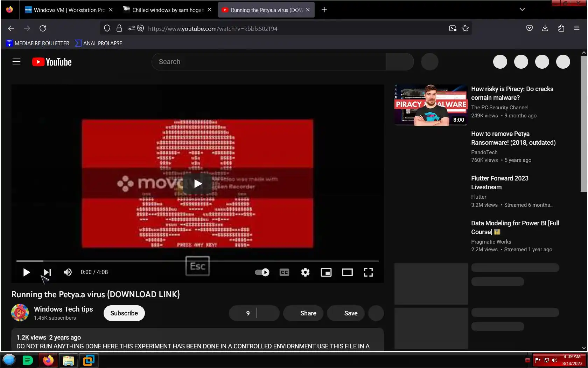Enable miniplayer mode
Image resolution: width=588 pixels, height=368 pixels.
coord(326,272)
